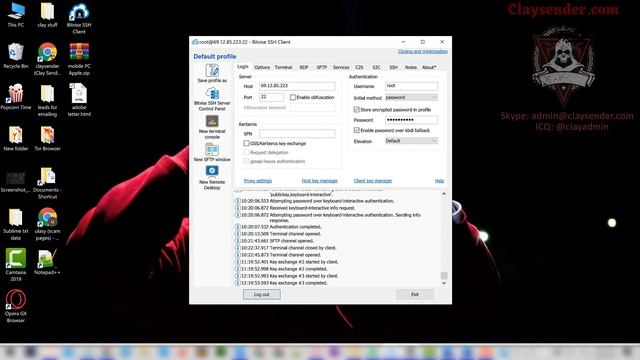This screenshot has height=360, width=640.
Task: Open New folder on desktop
Action: tap(16, 139)
